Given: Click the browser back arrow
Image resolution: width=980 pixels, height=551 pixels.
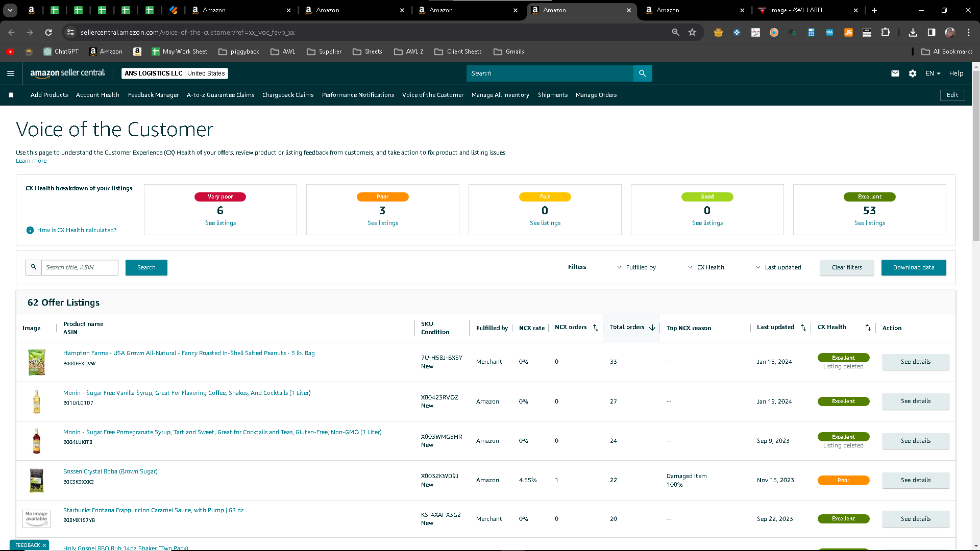Looking at the screenshot, I should click(11, 32).
